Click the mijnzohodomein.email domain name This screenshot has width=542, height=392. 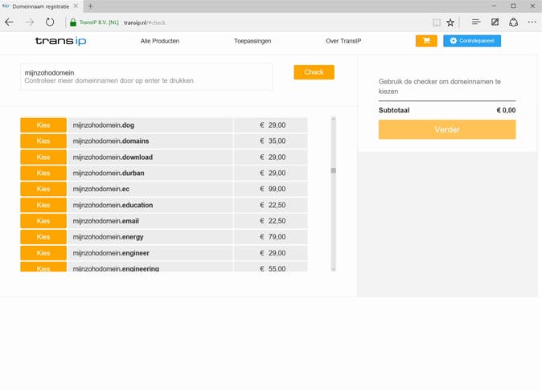(x=106, y=221)
